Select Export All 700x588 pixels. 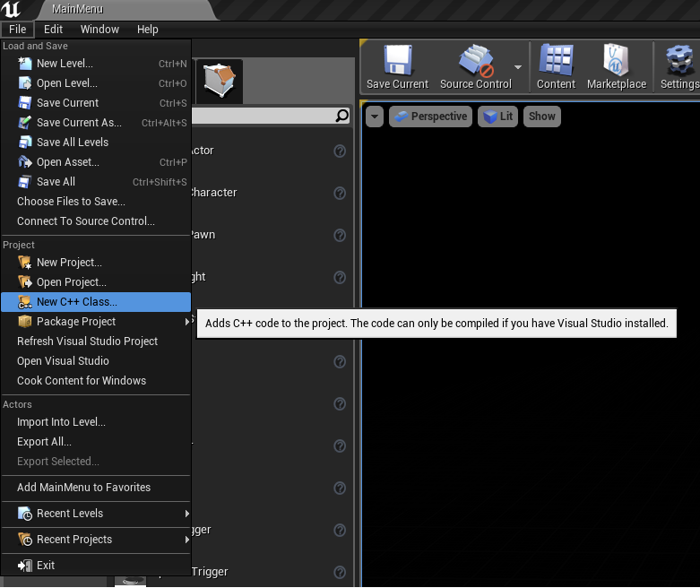pyautogui.click(x=96, y=442)
